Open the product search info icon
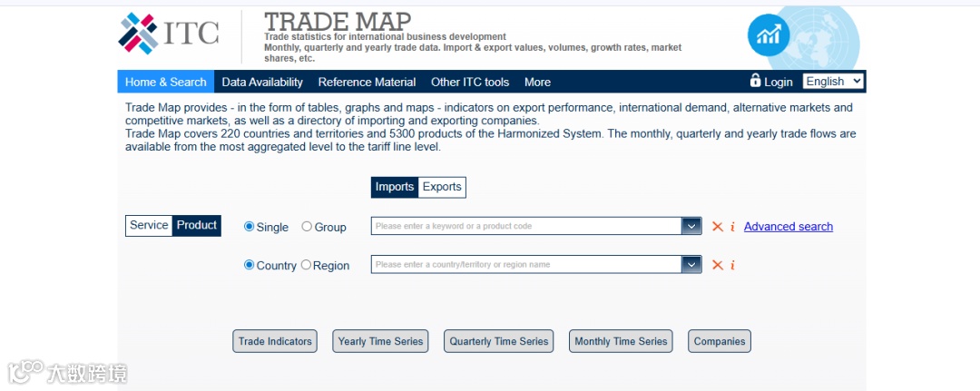 coord(732,226)
